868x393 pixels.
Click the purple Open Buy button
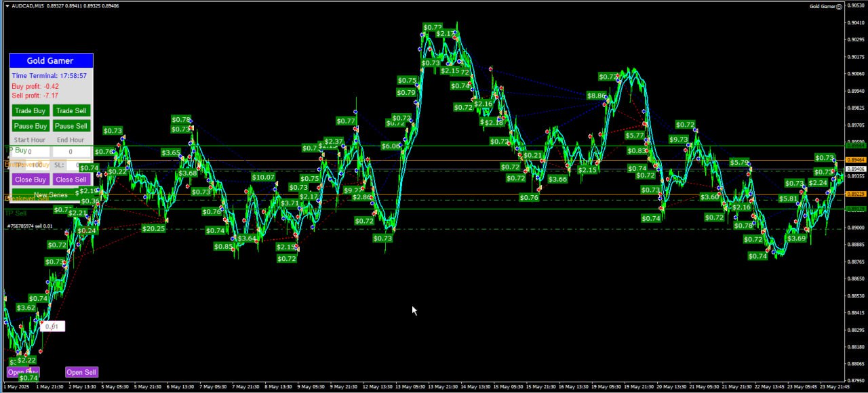click(23, 372)
